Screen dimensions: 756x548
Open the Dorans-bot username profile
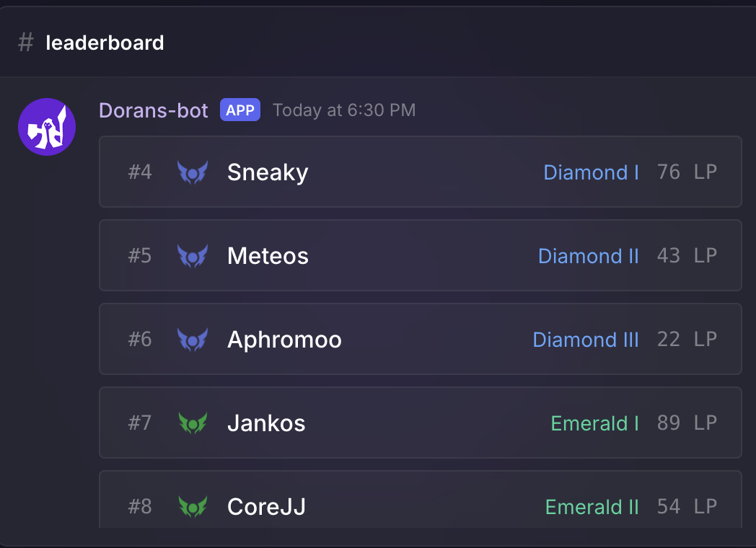pos(154,110)
